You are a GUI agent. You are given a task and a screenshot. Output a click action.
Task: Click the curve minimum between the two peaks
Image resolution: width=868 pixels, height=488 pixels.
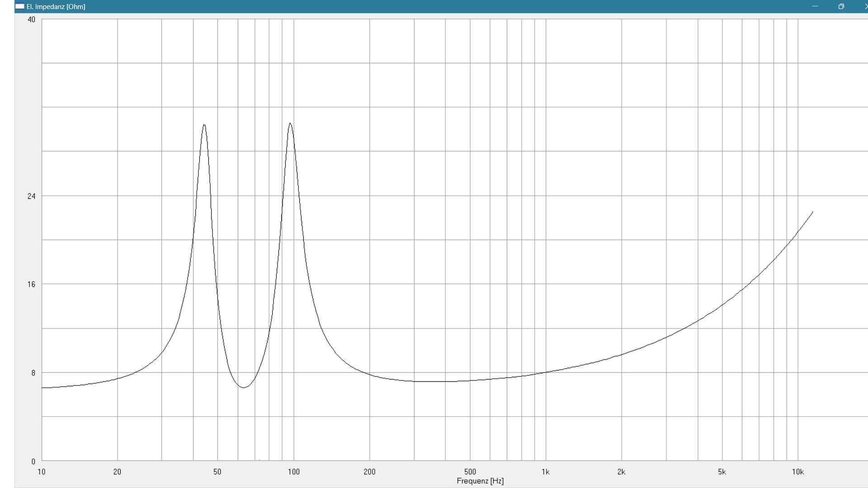243,387
